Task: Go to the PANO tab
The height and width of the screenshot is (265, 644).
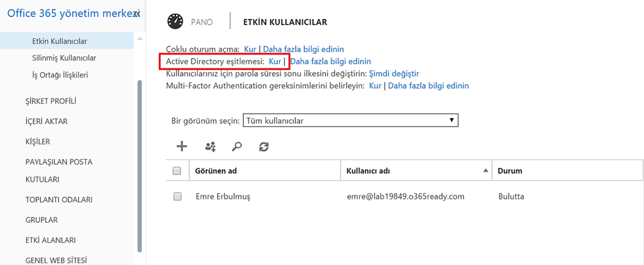Action: pyautogui.click(x=202, y=22)
